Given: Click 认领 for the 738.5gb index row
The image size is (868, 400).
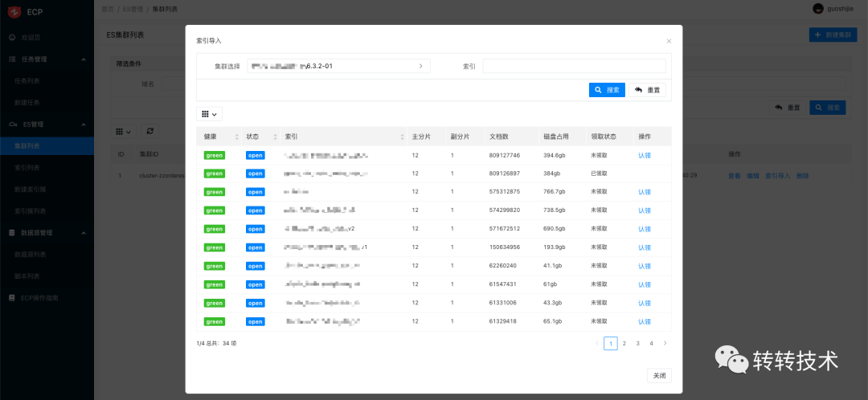Looking at the screenshot, I should (x=645, y=210).
